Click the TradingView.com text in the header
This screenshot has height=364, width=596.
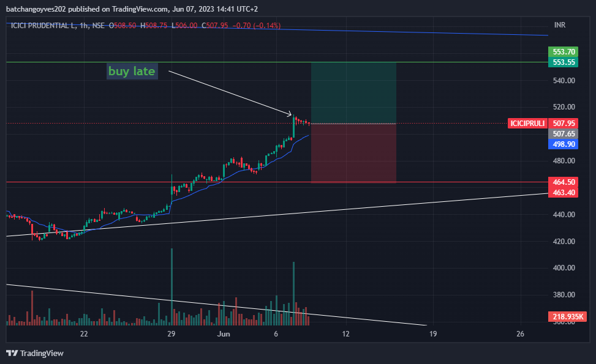[140, 9]
